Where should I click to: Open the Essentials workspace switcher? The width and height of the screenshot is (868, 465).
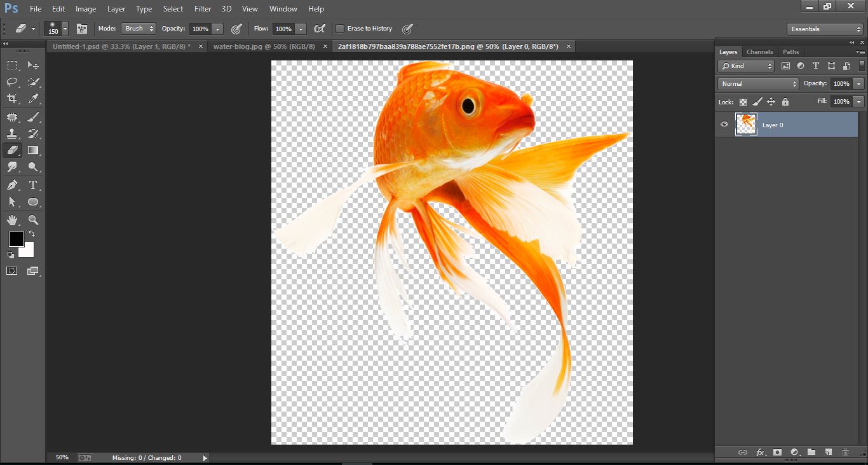point(824,28)
